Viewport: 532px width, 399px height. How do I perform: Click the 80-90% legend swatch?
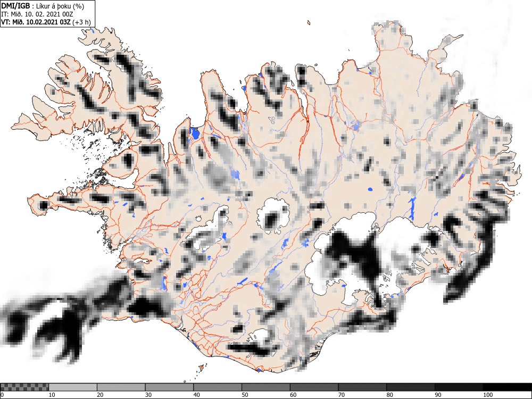410,387
